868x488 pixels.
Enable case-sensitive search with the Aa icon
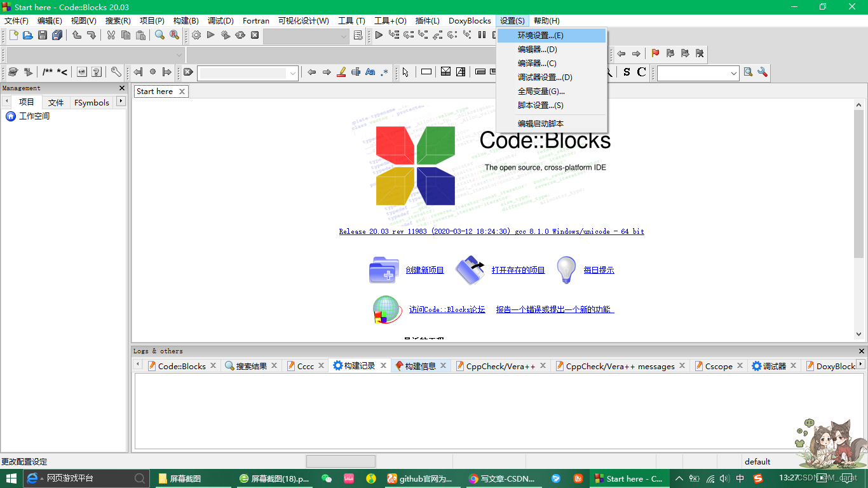[370, 72]
